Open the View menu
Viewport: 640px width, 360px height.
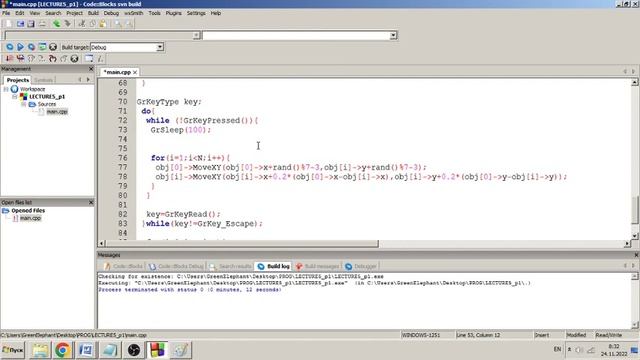click(35, 13)
